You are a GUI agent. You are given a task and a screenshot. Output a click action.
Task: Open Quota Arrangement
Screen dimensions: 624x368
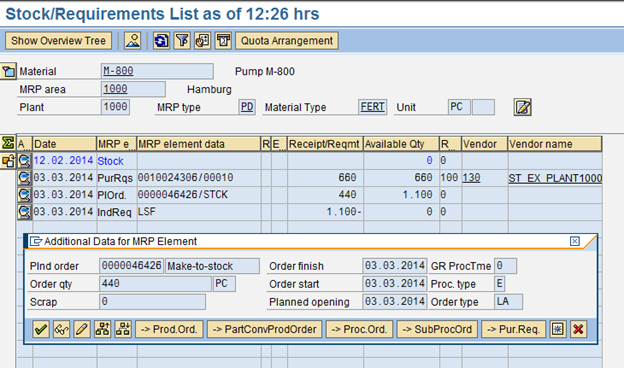287,41
